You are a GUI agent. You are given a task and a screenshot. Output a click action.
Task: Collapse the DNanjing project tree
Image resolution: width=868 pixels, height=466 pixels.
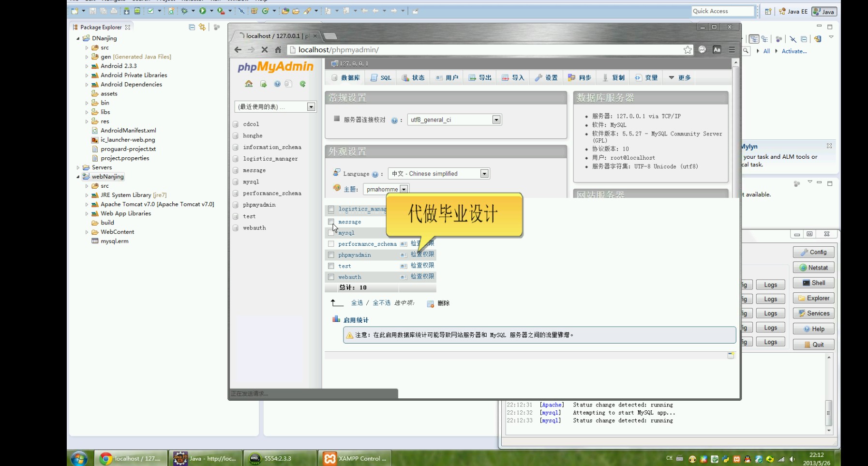coord(78,38)
